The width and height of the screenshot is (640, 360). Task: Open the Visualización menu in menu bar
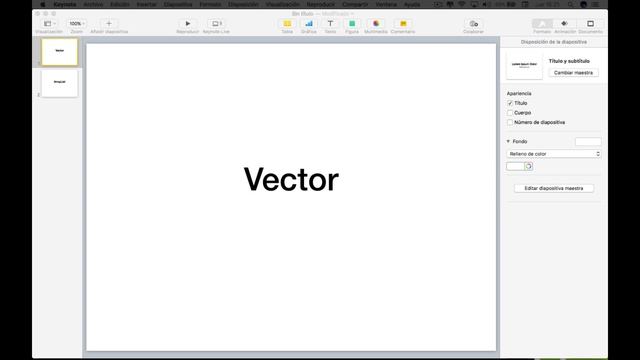click(x=282, y=4)
